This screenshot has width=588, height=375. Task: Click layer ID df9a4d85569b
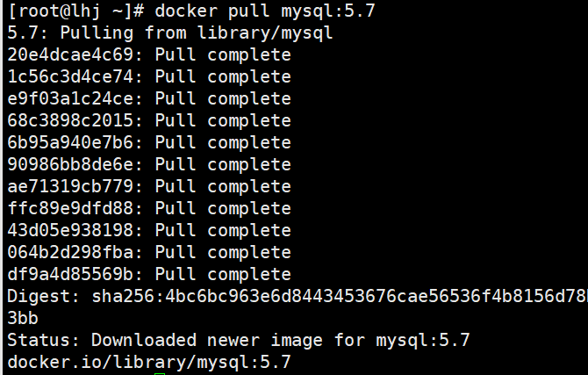[70, 274]
